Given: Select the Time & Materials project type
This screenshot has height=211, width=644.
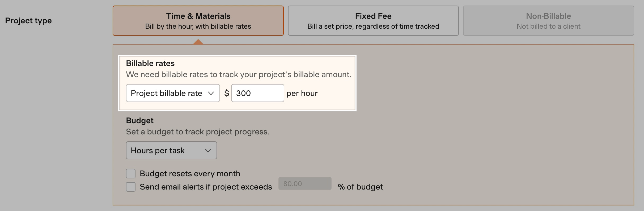Looking at the screenshot, I should point(198,21).
